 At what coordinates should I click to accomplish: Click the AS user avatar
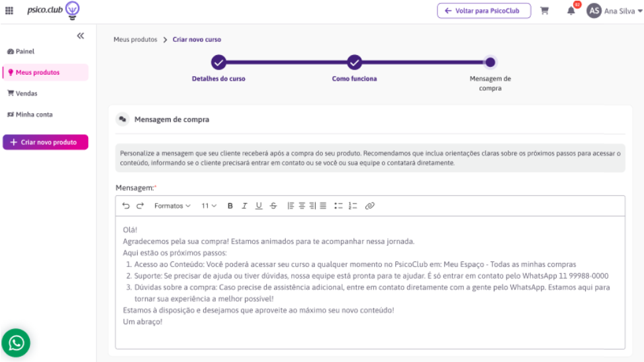coord(594,11)
